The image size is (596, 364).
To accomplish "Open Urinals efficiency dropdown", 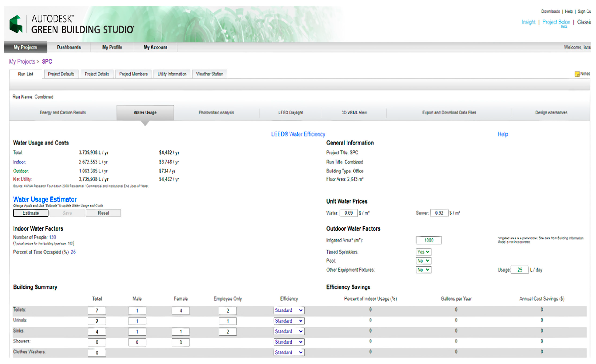I will [289, 321].
